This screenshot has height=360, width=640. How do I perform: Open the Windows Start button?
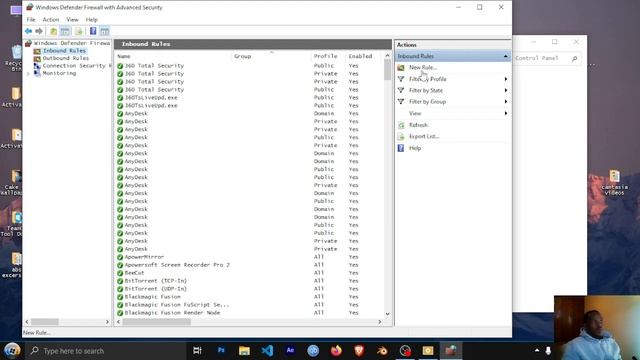(12, 351)
